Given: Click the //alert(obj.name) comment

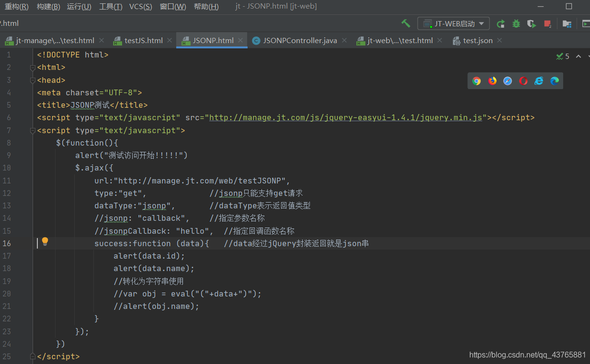Looking at the screenshot, I should coord(156,307).
